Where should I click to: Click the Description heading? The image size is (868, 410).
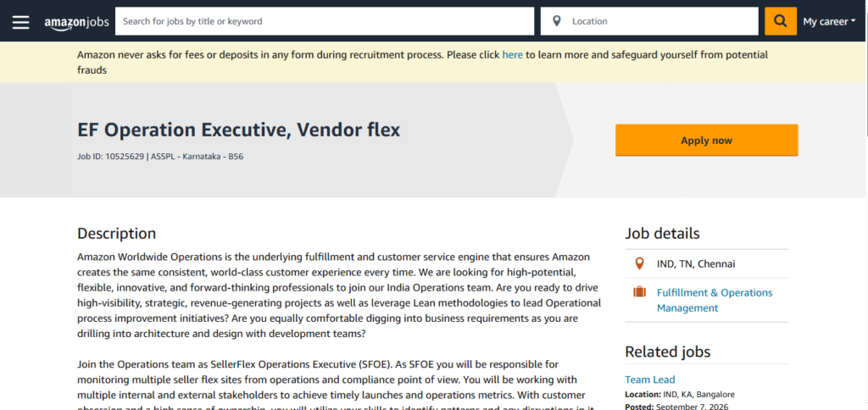pos(117,234)
